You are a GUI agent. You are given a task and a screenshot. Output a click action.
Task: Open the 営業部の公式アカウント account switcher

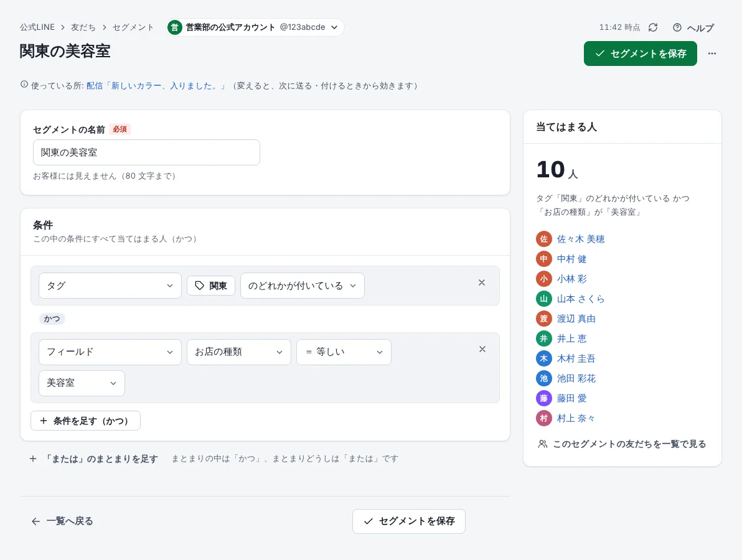tap(255, 27)
